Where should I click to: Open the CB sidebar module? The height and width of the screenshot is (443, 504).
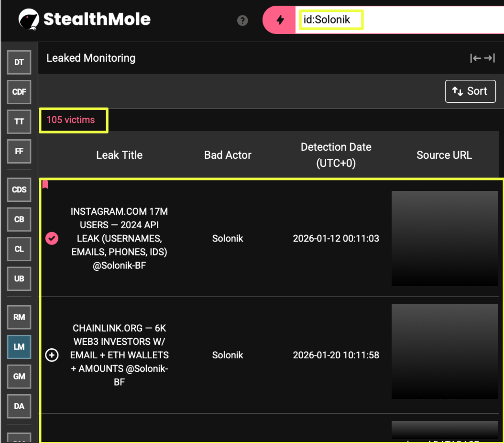19,220
